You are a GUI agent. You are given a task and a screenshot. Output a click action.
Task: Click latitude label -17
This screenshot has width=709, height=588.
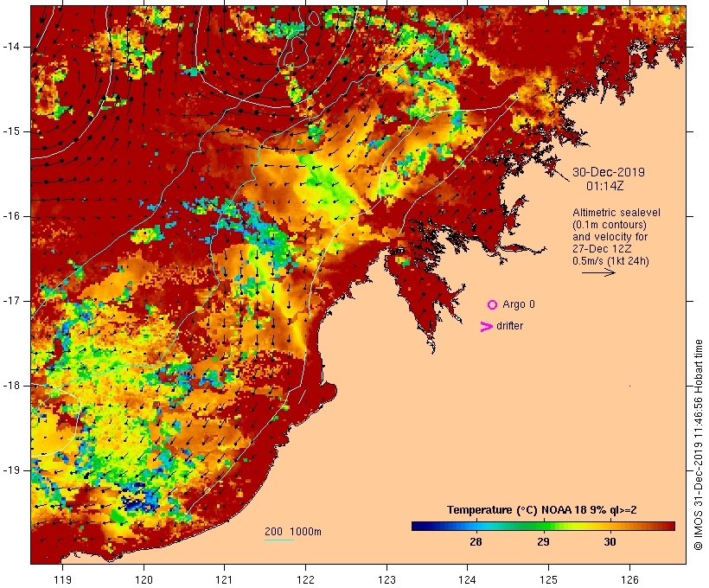point(11,301)
